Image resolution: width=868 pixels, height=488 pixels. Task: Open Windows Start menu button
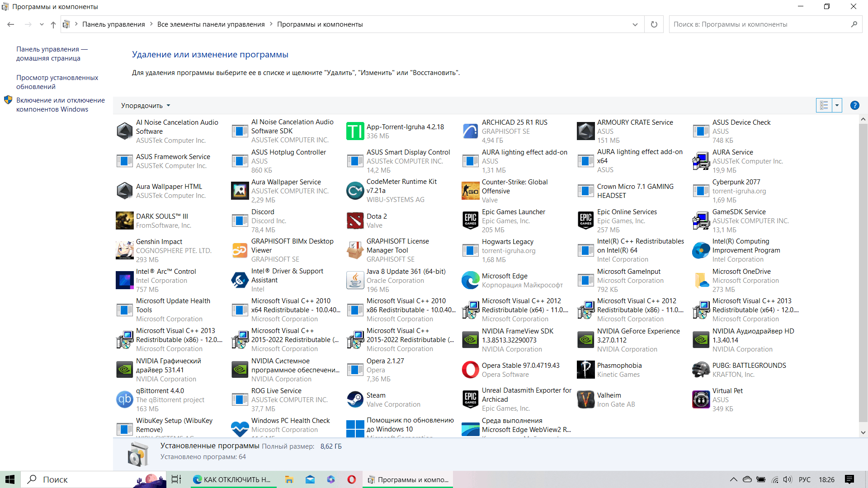coord(10,479)
